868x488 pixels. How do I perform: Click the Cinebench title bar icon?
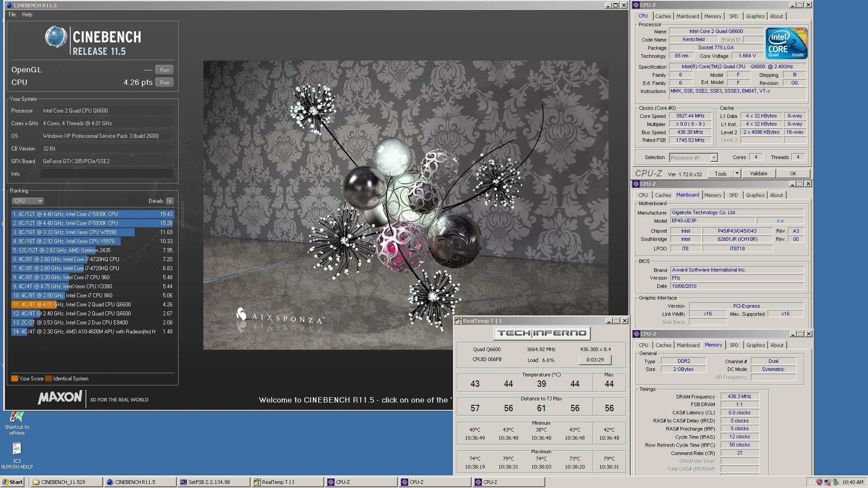pos(9,5)
